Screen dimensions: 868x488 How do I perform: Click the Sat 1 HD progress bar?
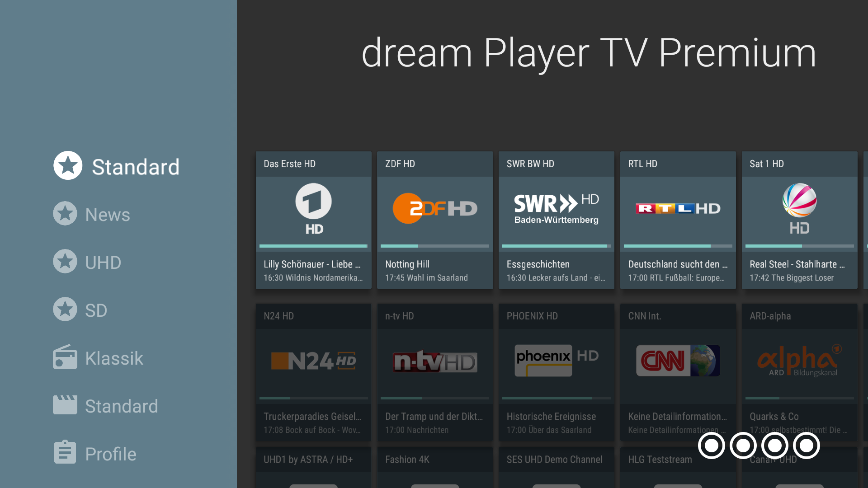(x=799, y=246)
